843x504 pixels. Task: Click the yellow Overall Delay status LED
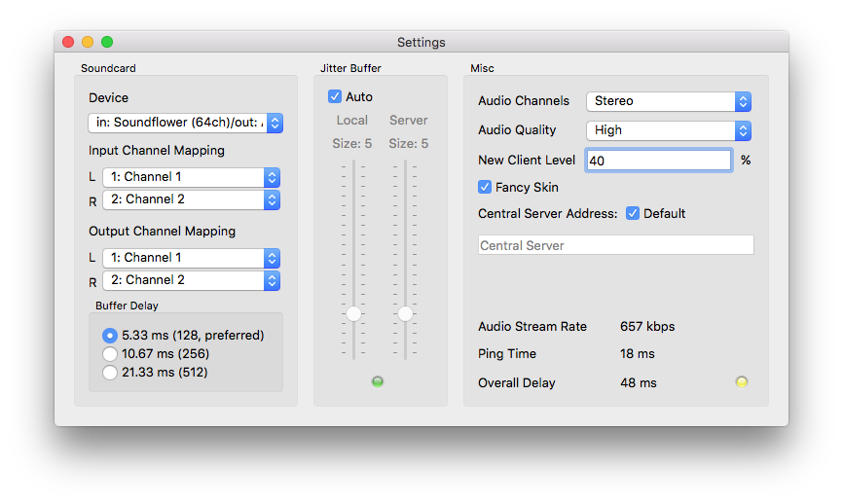pyautogui.click(x=742, y=382)
